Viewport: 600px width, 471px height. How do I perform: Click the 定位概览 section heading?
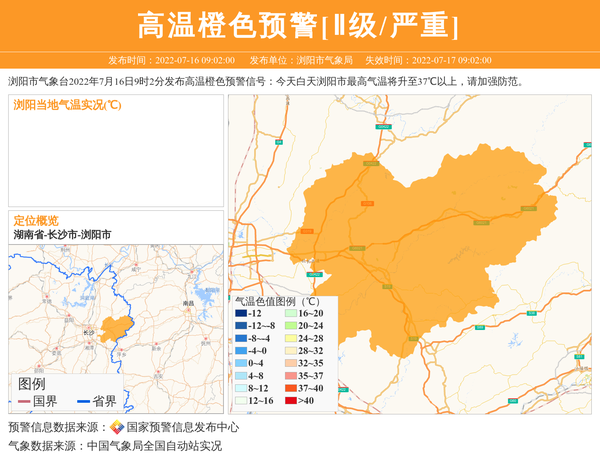coord(35,220)
